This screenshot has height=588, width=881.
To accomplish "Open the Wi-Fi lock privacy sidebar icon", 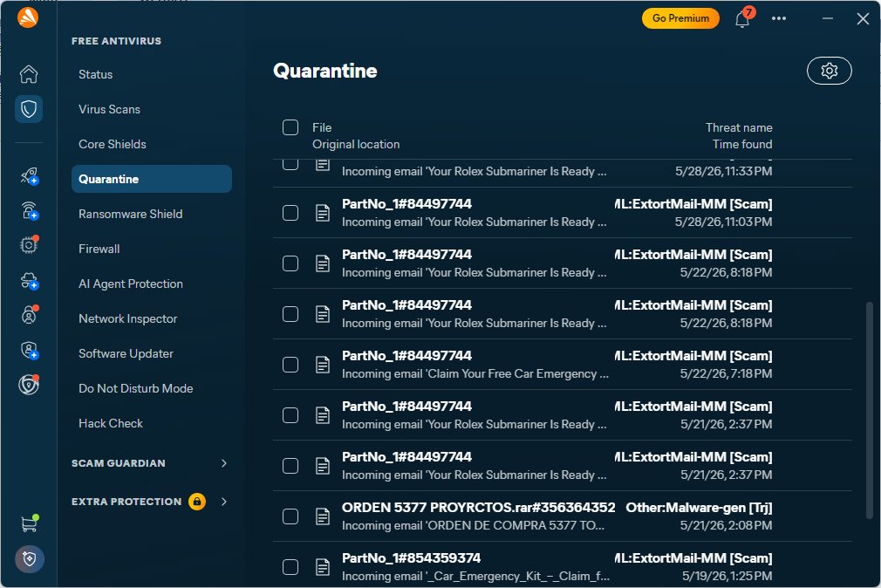I will (29, 211).
